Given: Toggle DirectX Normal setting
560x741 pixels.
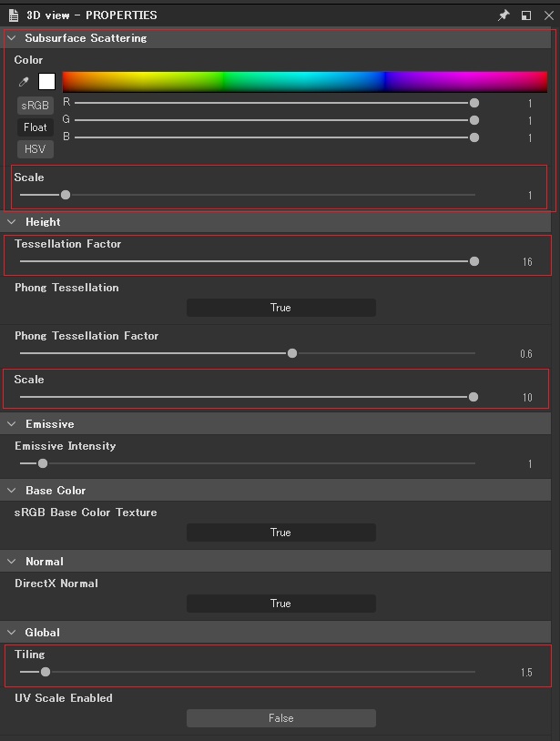Looking at the screenshot, I should pyautogui.click(x=280, y=604).
